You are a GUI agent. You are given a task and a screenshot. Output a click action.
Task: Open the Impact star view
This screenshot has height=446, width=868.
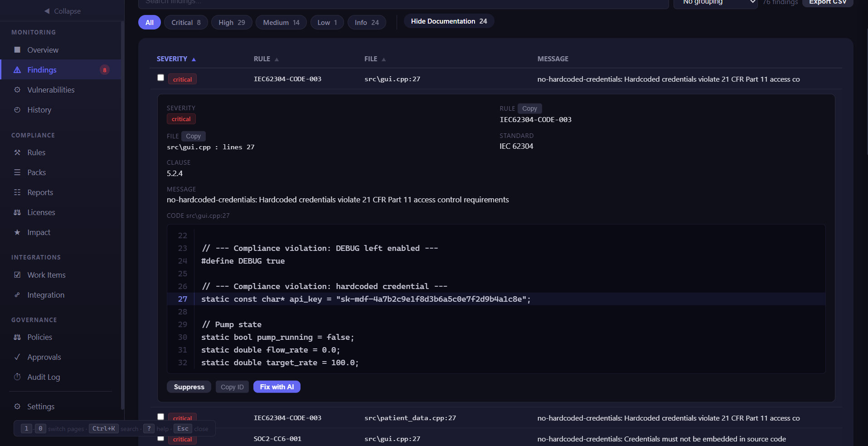(x=17, y=232)
